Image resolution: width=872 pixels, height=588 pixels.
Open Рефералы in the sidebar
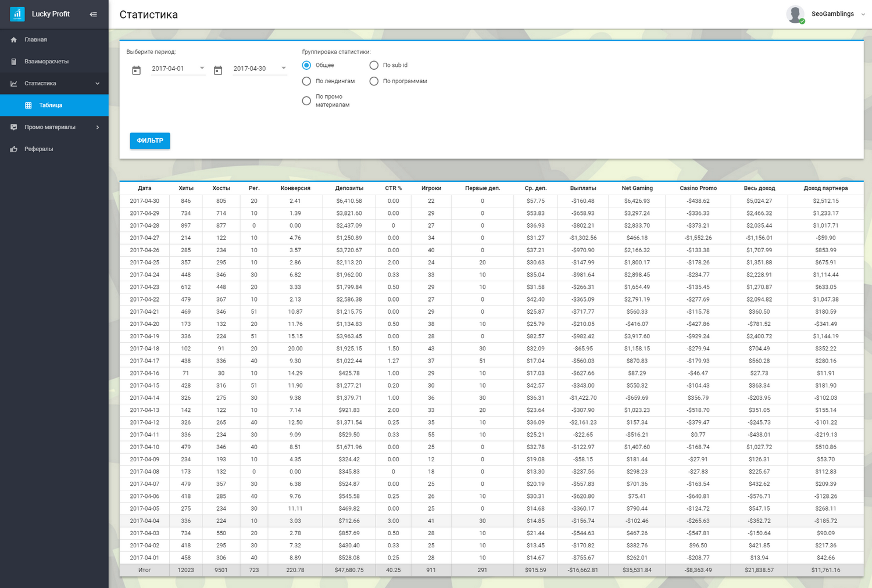[x=54, y=149]
